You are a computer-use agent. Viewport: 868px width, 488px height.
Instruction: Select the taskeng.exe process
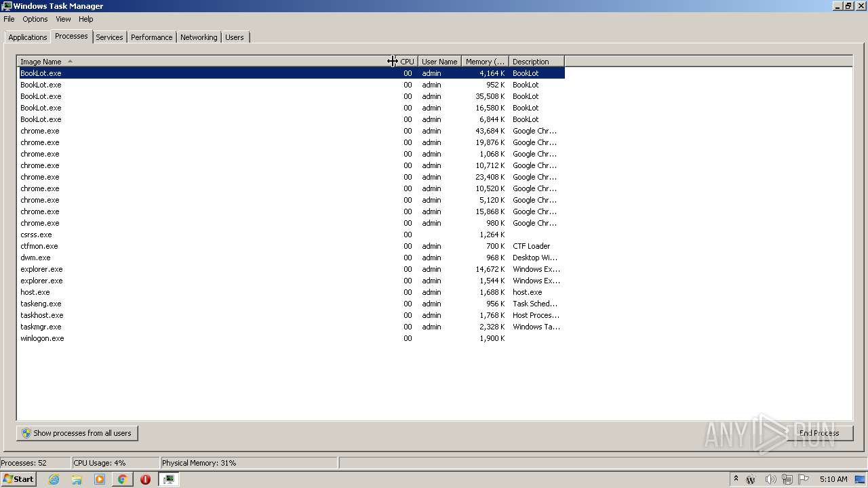[291, 304]
